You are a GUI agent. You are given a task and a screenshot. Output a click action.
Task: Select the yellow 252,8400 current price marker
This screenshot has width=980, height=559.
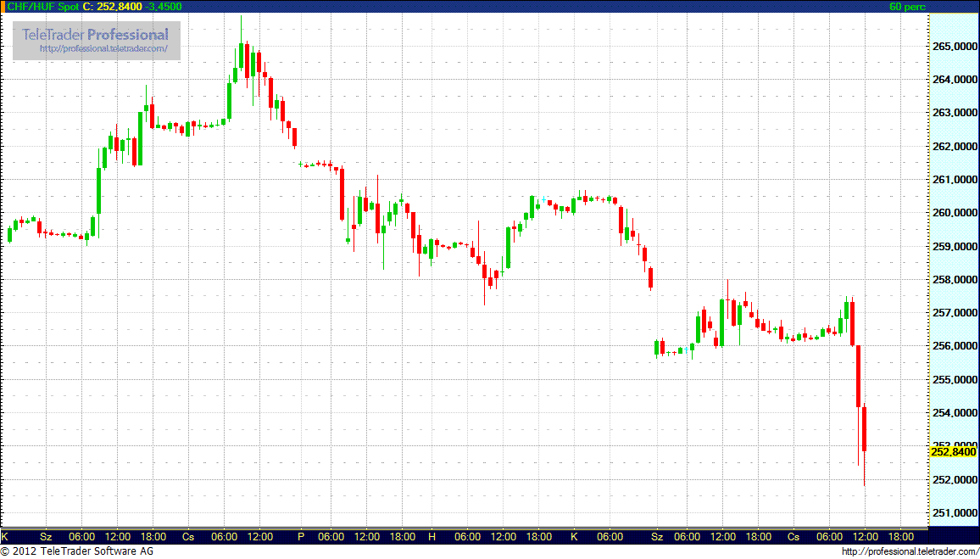(952, 451)
